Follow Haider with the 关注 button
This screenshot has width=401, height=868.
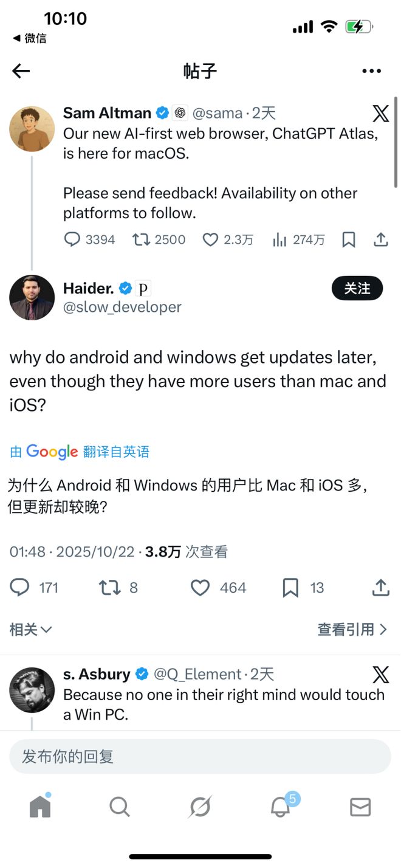(x=357, y=288)
